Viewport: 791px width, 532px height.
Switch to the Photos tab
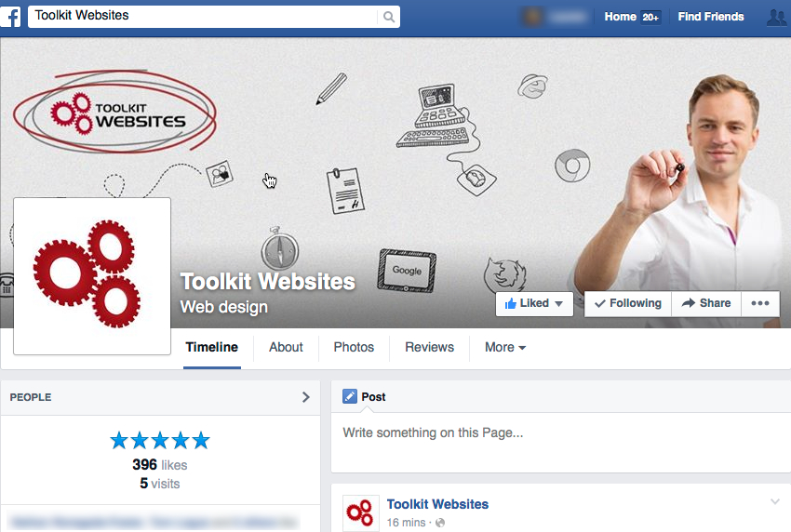pyautogui.click(x=354, y=348)
